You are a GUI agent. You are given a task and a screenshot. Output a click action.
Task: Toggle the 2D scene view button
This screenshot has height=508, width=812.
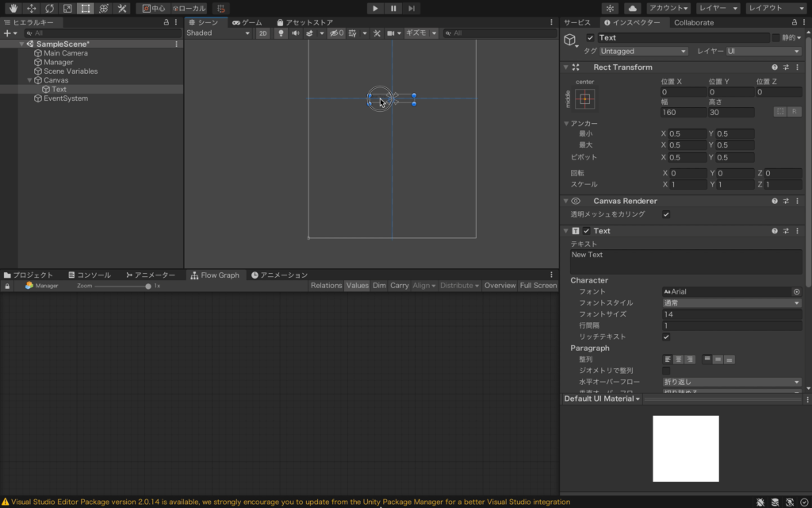pyautogui.click(x=263, y=33)
